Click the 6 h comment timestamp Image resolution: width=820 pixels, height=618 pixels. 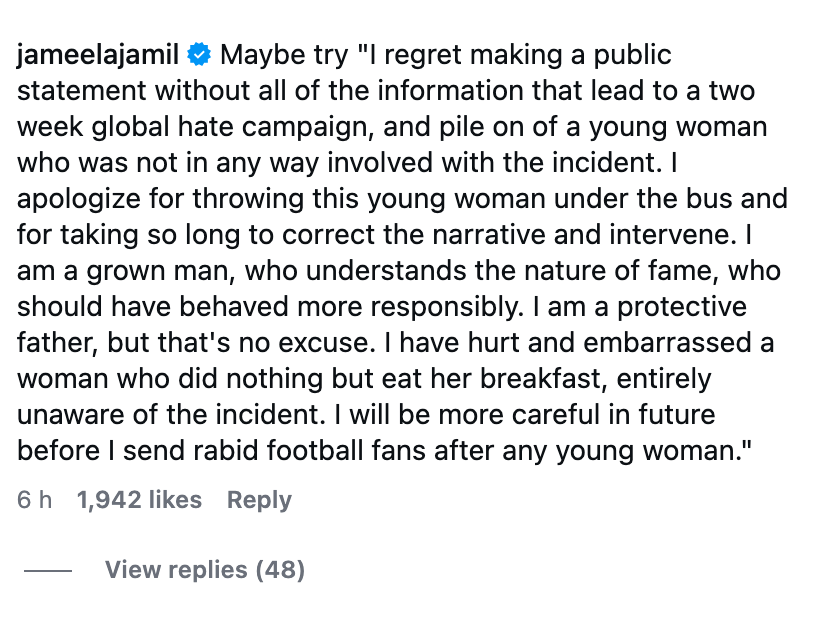pos(34,499)
